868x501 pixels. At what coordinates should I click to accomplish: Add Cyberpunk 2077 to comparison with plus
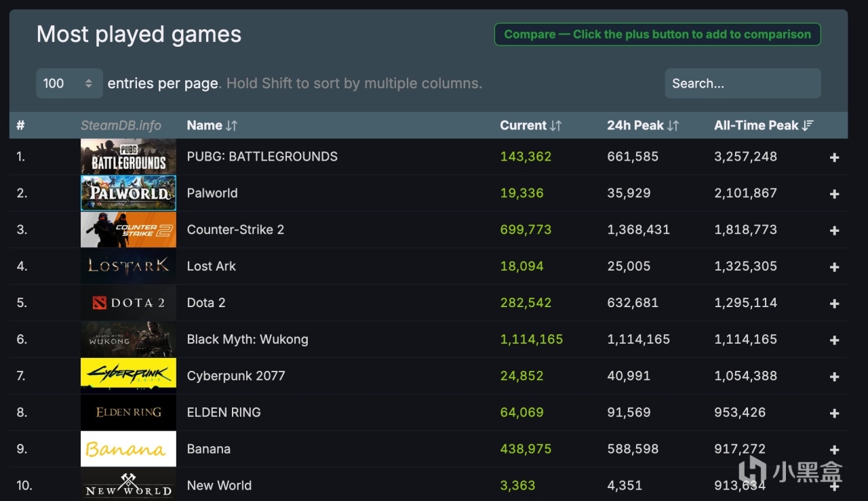pyautogui.click(x=834, y=377)
